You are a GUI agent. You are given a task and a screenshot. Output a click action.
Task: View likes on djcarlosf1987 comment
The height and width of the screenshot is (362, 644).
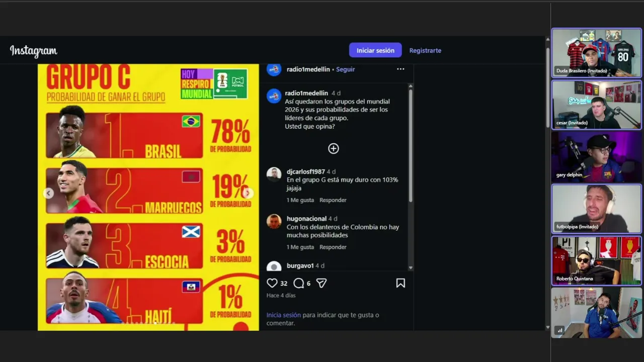300,200
